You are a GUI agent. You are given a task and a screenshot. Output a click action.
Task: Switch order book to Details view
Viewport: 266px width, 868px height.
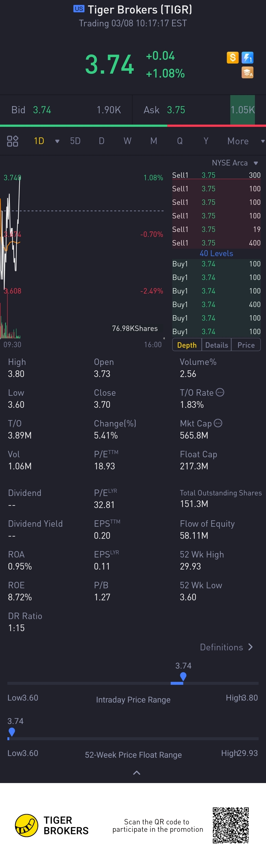(x=216, y=345)
